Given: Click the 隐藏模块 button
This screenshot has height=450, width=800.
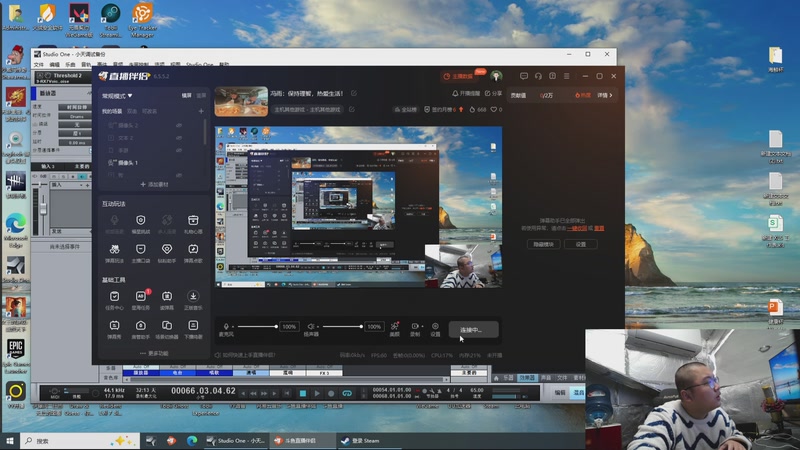Looking at the screenshot, I should (x=543, y=244).
